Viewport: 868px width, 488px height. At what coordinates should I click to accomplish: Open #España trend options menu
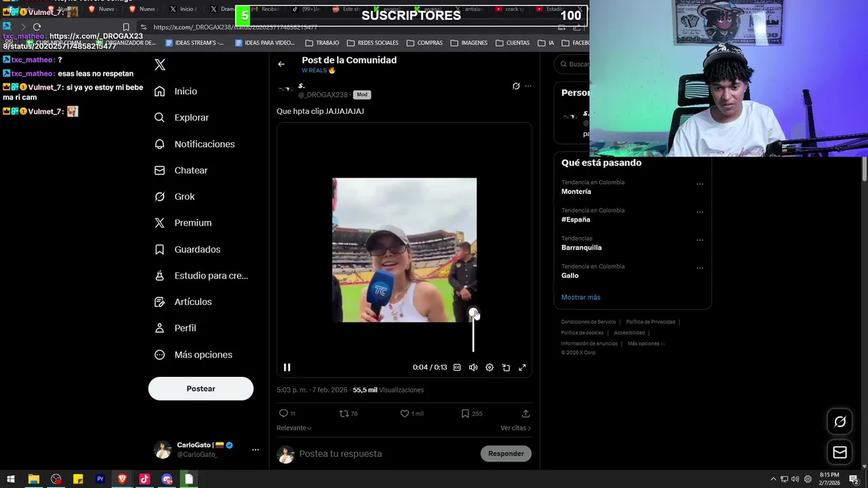click(700, 212)
